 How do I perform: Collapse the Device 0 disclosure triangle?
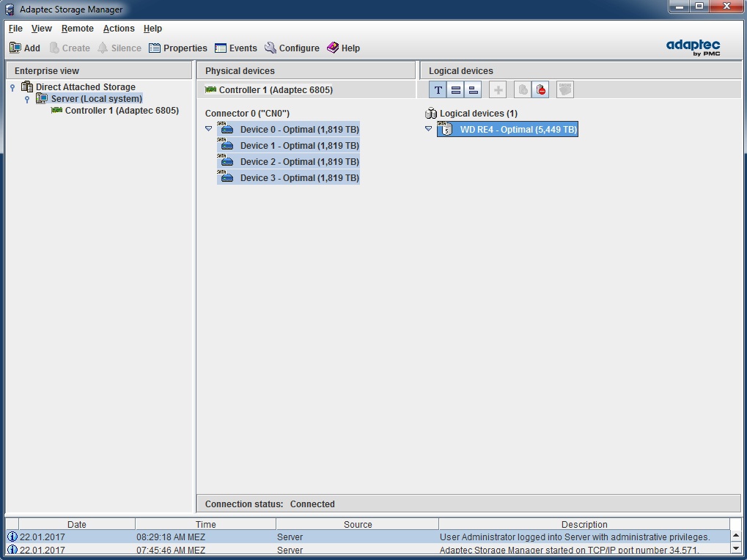pos(208,129)
